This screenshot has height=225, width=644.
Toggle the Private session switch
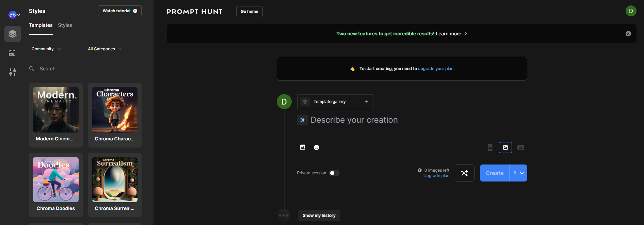[334, 173]
